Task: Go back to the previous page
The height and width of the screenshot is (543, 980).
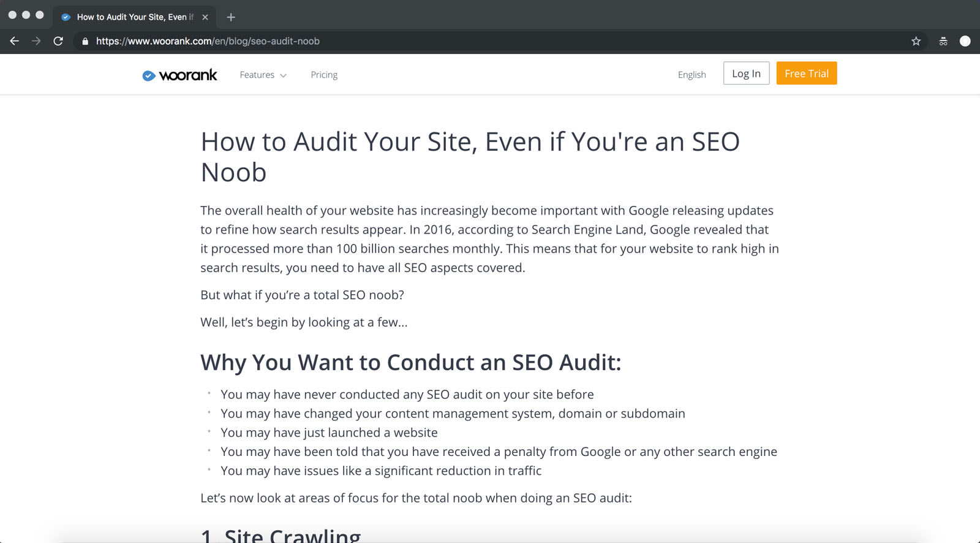Action: tap(15, 41)
